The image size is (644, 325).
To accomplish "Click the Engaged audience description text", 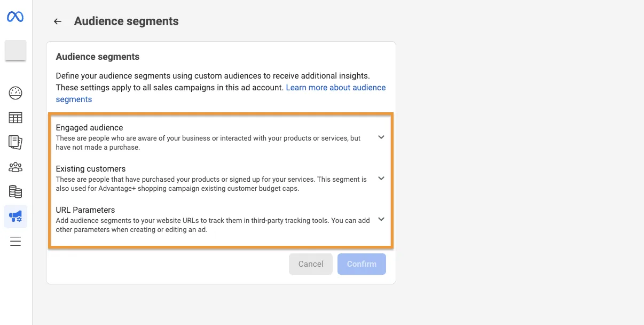I will [x=208, y=143].
